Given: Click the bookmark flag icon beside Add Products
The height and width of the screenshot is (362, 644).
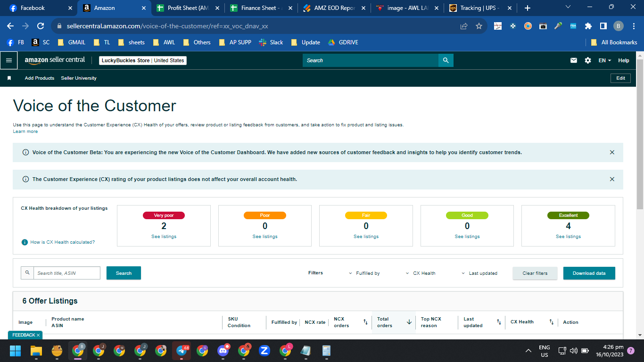Looking at the screenshot, I should point(9,78).
